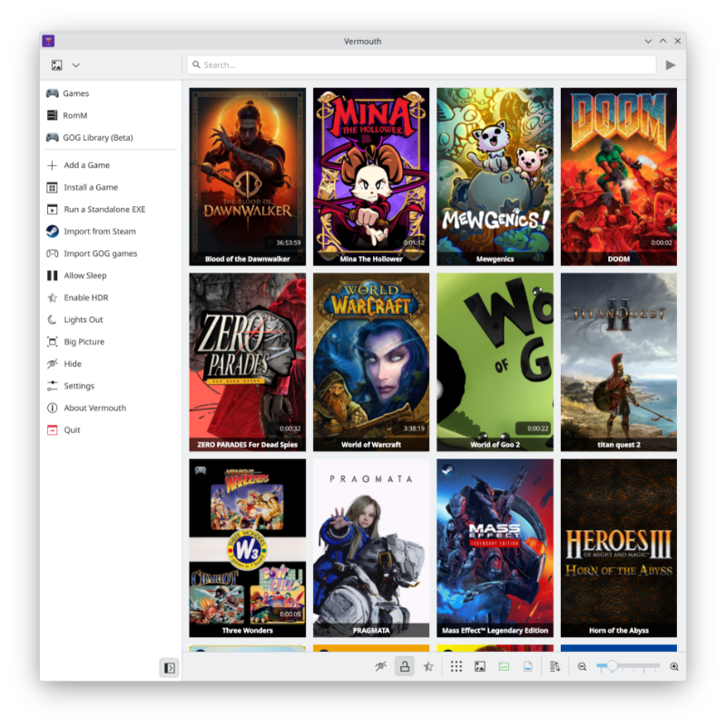Expand the chevron dropdown above the sidebar
Viewport: 726px width, 728px height.
pyautogui.click(x=76, y=65)
